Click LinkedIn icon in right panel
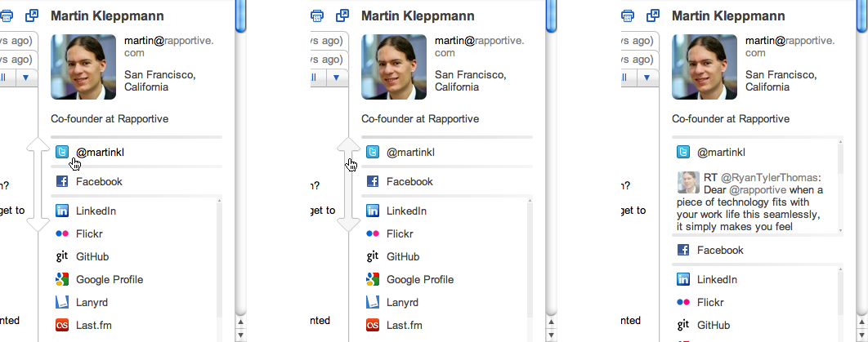 click(683, 280)
